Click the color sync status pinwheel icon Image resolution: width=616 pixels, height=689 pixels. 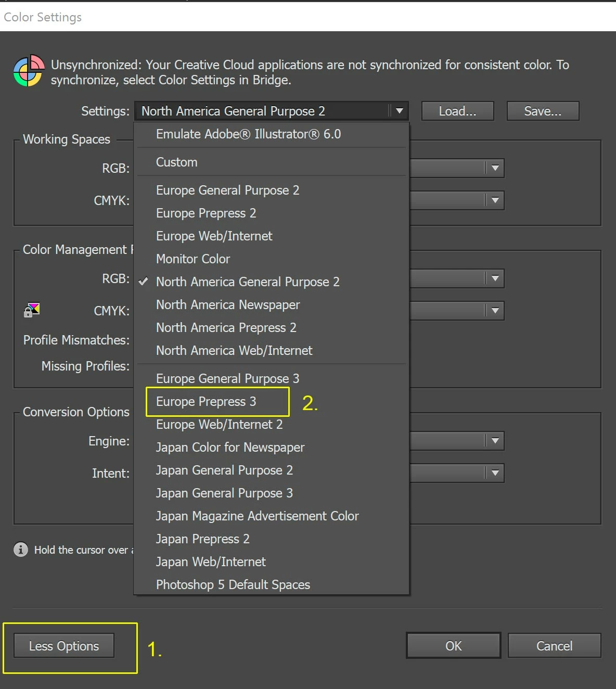[29, 71]
